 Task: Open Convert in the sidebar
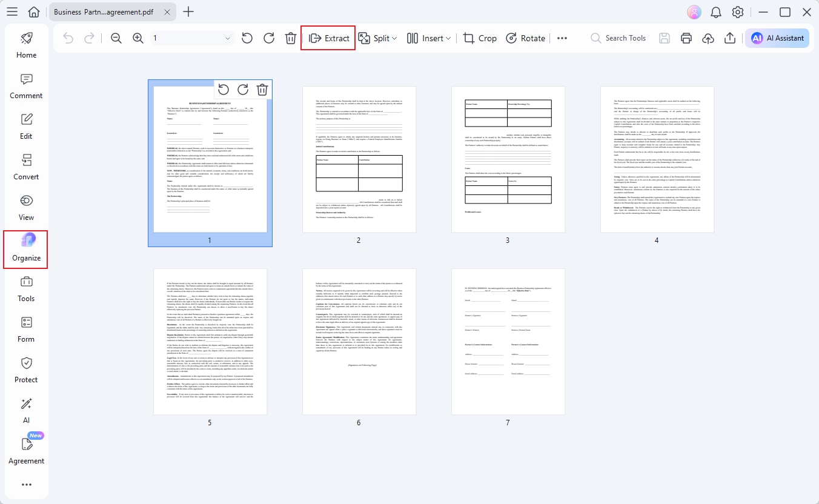point(26,167)
